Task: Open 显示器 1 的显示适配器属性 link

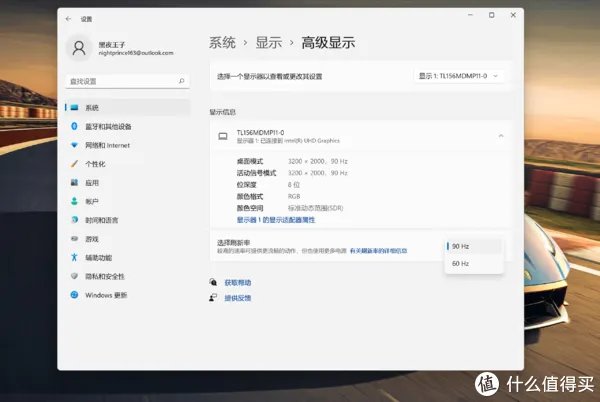Action: pos(276,220)
